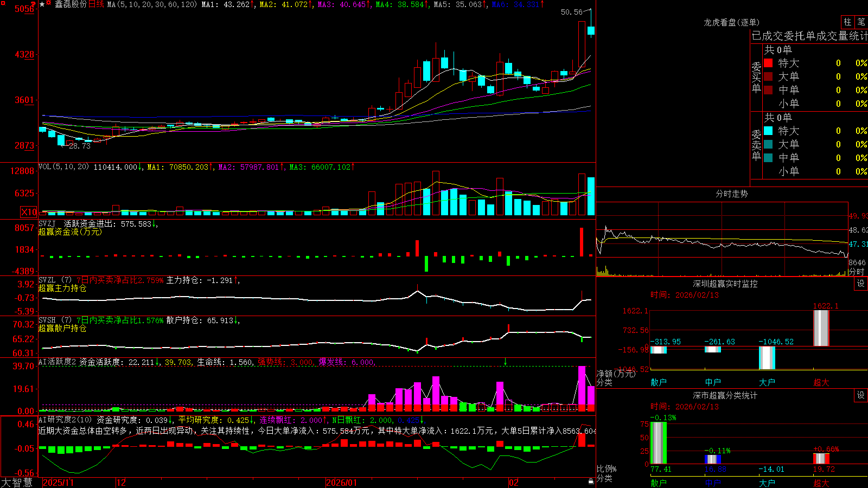The height and width of the screenshot is (488, 868).
Task: Click the stock name 鑫磊股份
Action: coord(71,4)
